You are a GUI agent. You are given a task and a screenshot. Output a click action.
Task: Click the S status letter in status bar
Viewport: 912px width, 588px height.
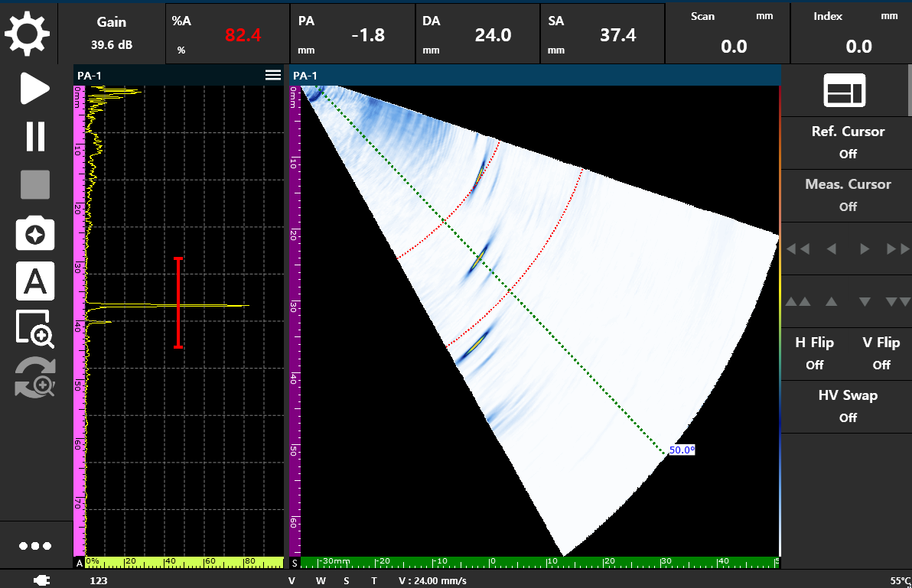347,580
